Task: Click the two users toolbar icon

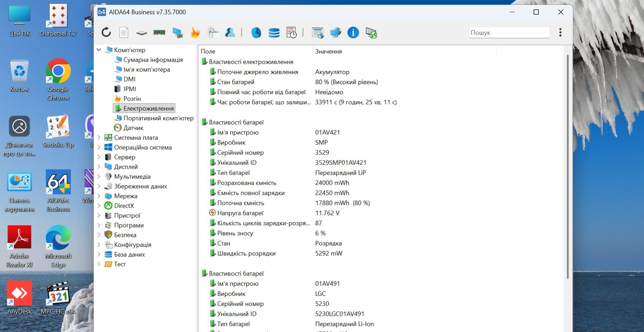Action: [x=230, y=33]
